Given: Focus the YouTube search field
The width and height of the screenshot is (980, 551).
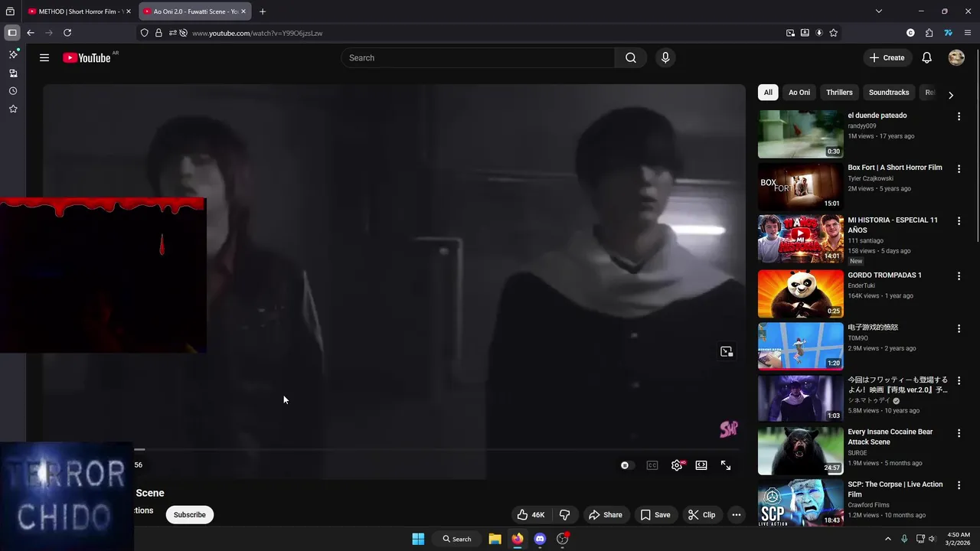Looking at the screenshot, I should pyautogui.click(x=478, y=57).
